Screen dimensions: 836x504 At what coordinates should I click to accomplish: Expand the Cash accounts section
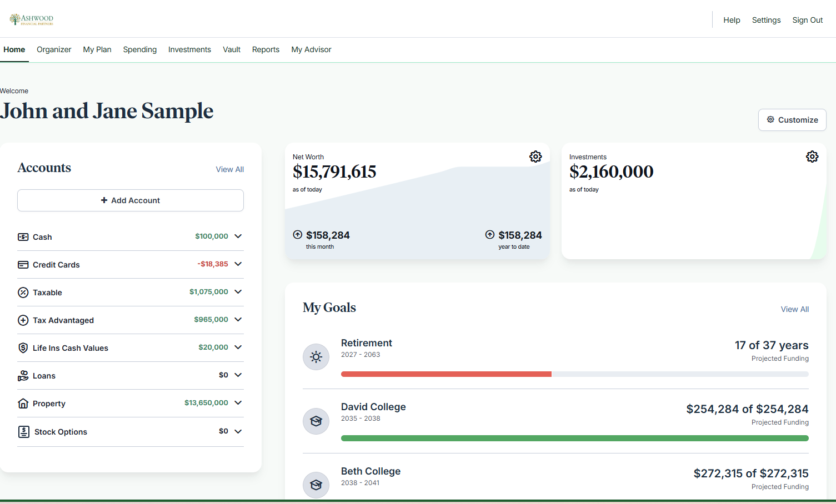(238, 236)
